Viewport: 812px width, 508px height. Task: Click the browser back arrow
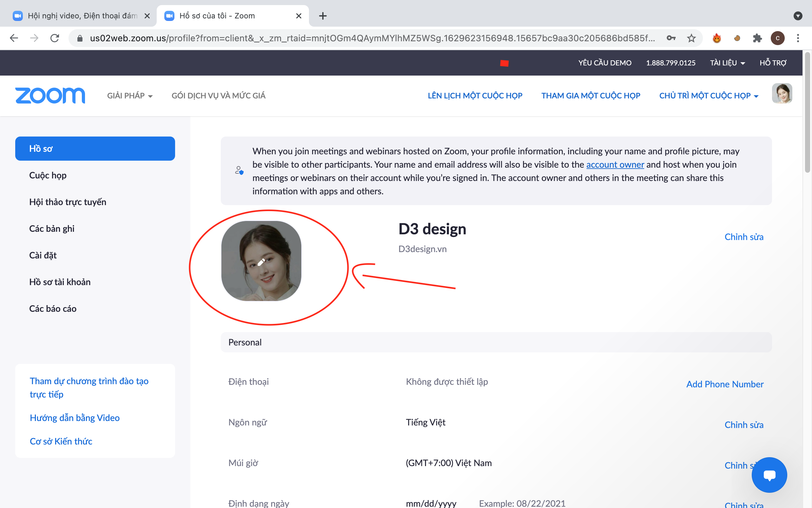(14, 38)
